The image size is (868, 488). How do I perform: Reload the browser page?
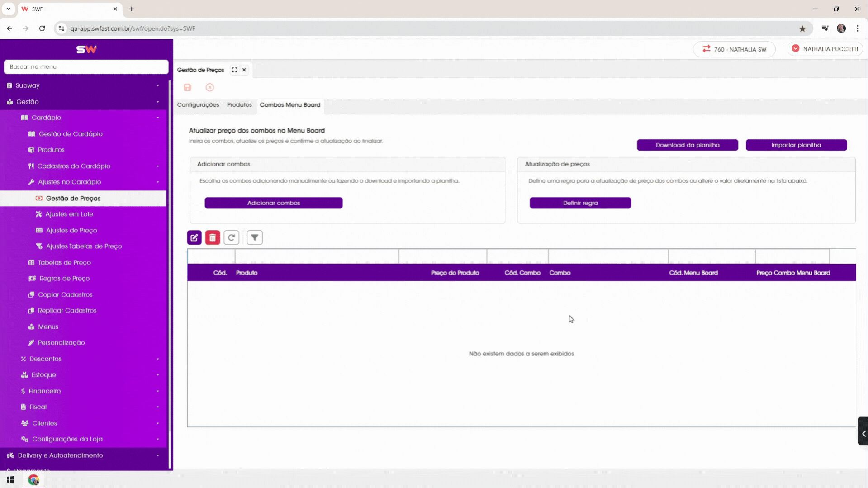42,28
